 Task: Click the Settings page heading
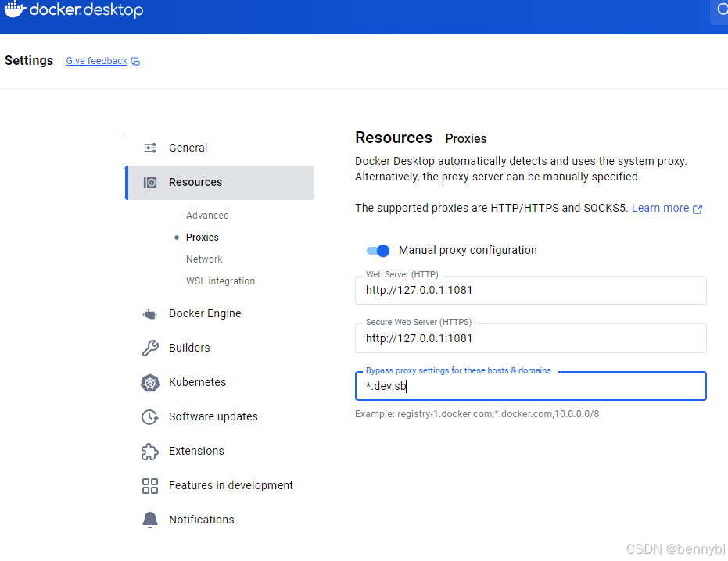point(29,61)
